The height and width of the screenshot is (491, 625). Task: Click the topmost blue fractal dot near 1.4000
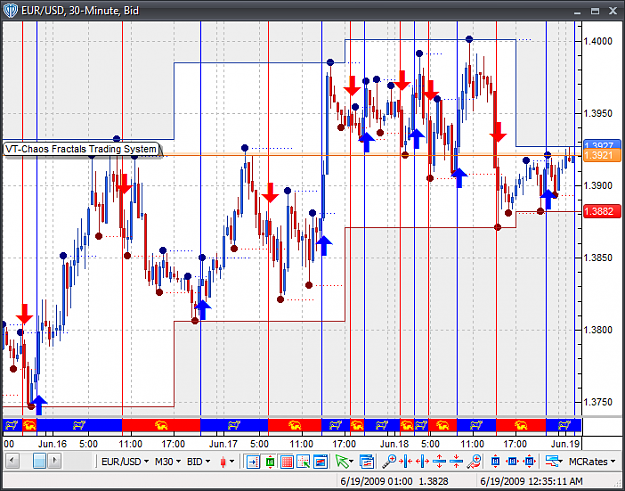pyautogui.click(x=469, y=39)
